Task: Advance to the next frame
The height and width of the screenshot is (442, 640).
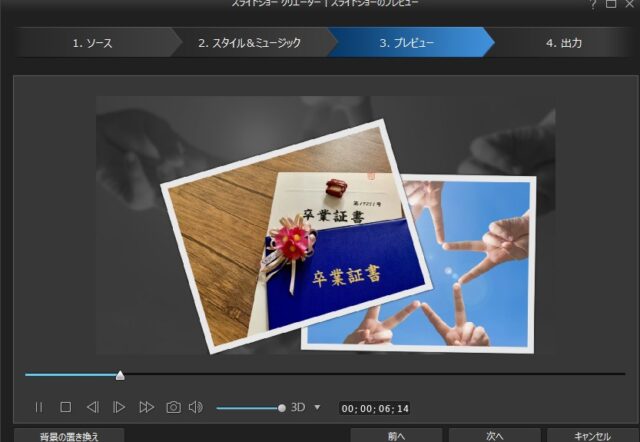Action: [119, 407]
